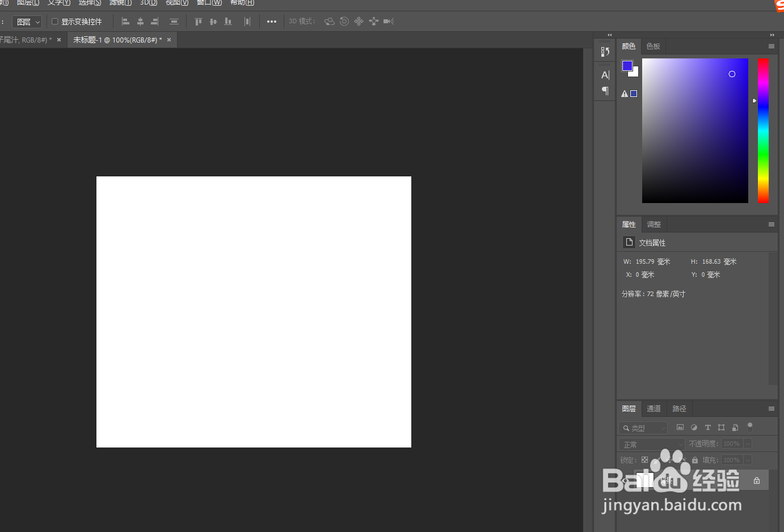Collapse the panels with the double-arrow at far right
The width and height of the screenshot is (784, 532).
[x=772, y=35]
